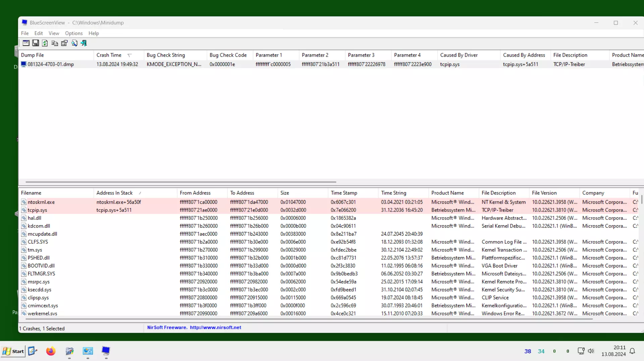The height and width of the screenshot is (361, 644).
Task: Select the msrpc.sys row
Action: (329, 282)
